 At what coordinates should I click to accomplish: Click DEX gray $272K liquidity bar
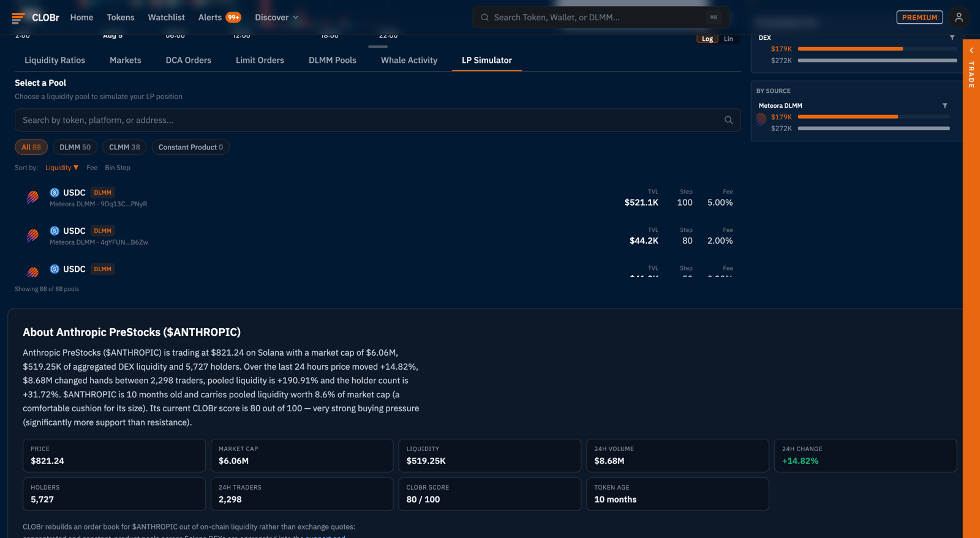877,60
